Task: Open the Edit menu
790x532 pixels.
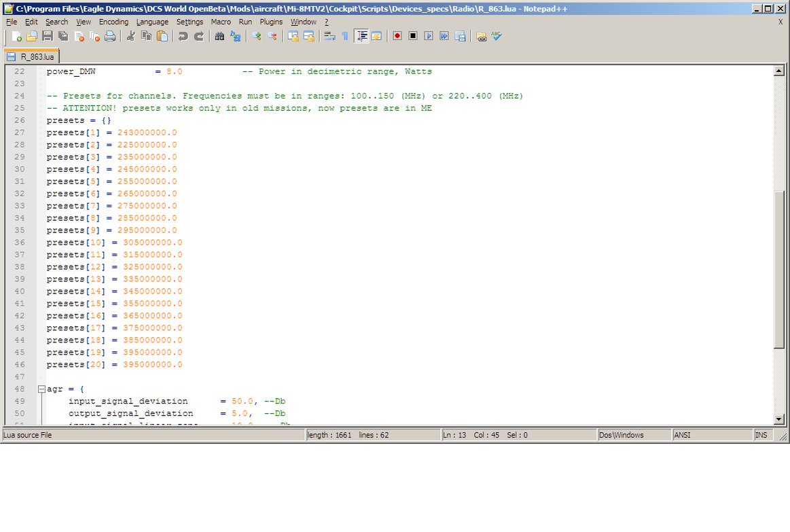Action: [x=31, y=22]
